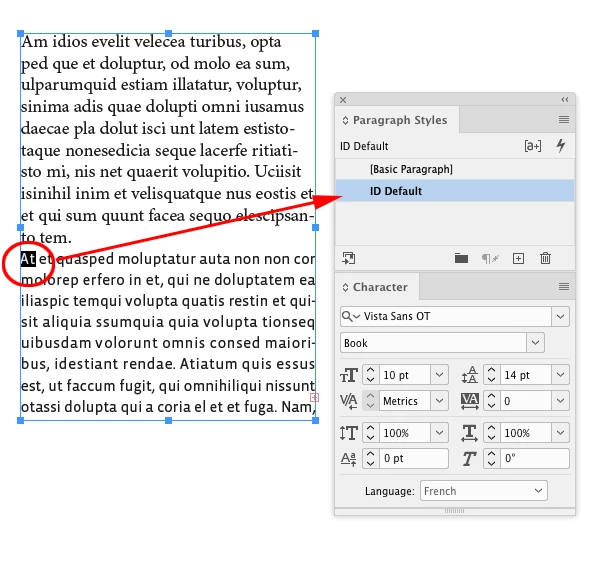Image resolution: width=608 pixels, height=562 pixels.
Task: Click the Vista Sans OT font field
Action: point(457,316)
